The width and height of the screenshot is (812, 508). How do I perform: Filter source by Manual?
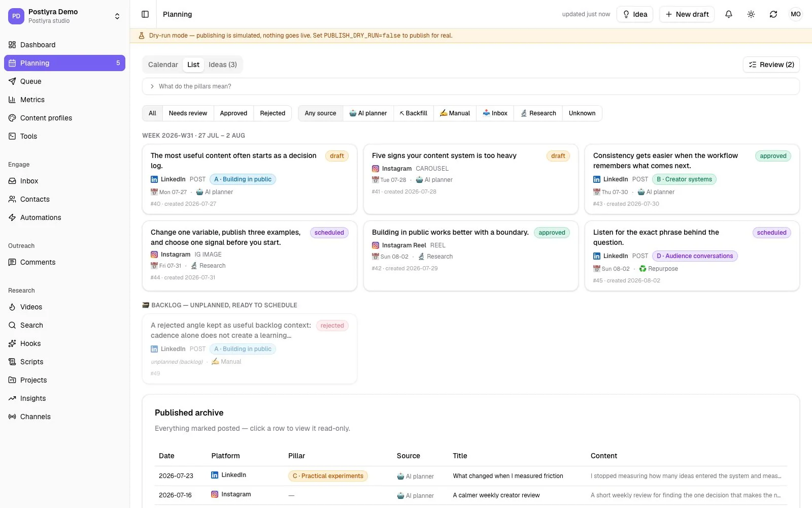pyautogui.click(x=455, y=113)
